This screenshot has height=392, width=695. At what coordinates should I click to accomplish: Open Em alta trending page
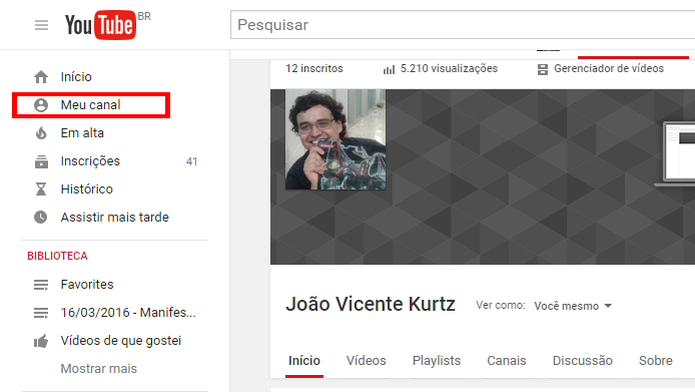tap(82, 133)
